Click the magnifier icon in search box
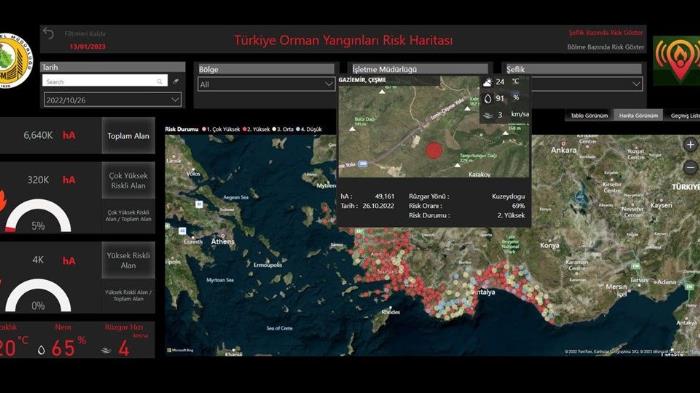700x393 pixels. pyautogui.click(x=159, y=82)
